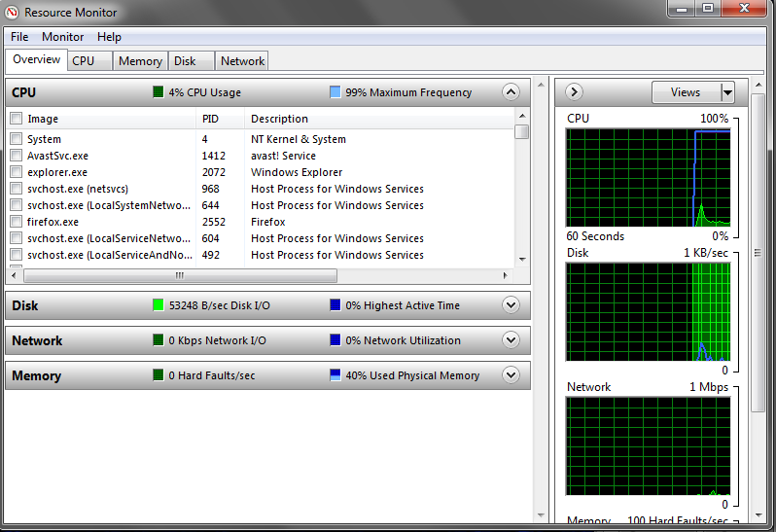Collapse the CPU section with chevron
The height and width of the screenshot is (532, 776).
coord(511,92)
